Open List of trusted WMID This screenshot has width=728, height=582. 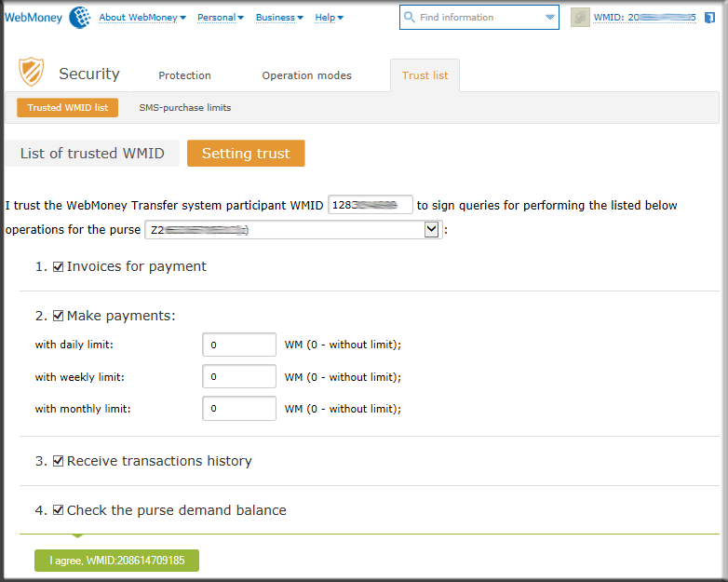click(92, 154)
